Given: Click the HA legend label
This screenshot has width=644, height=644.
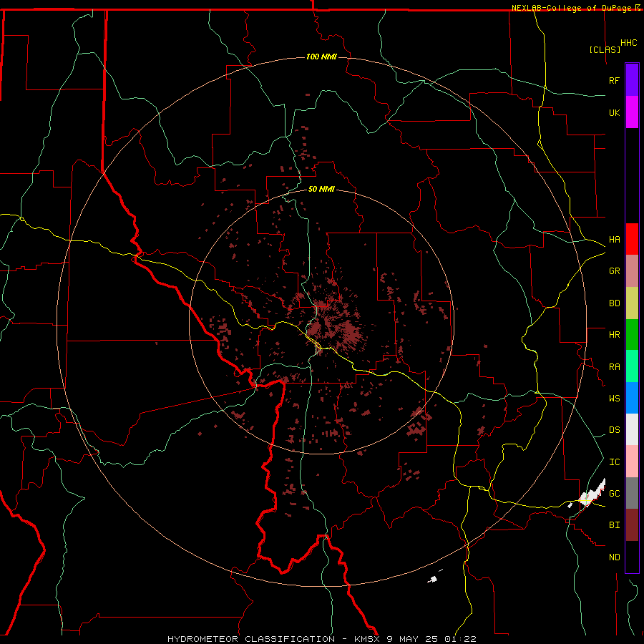Looking at the screenshot, I should pos(614,240).
